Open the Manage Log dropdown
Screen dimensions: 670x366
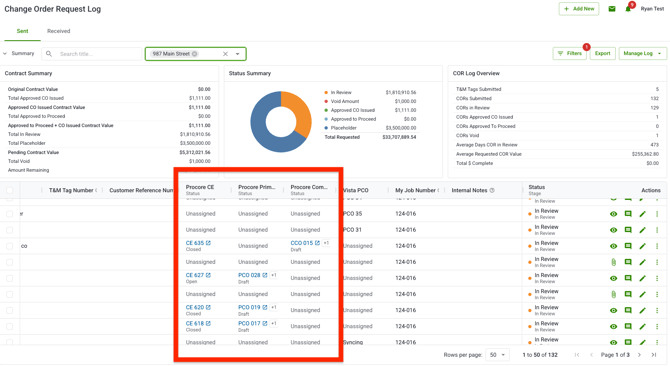click(x=642, y=53)
